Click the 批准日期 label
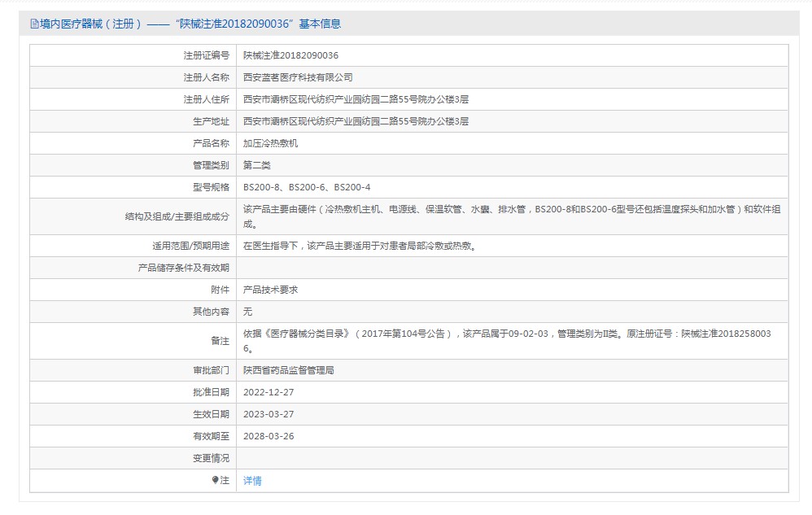The height and width of the screenshot is (515, 812). point(211,392)
